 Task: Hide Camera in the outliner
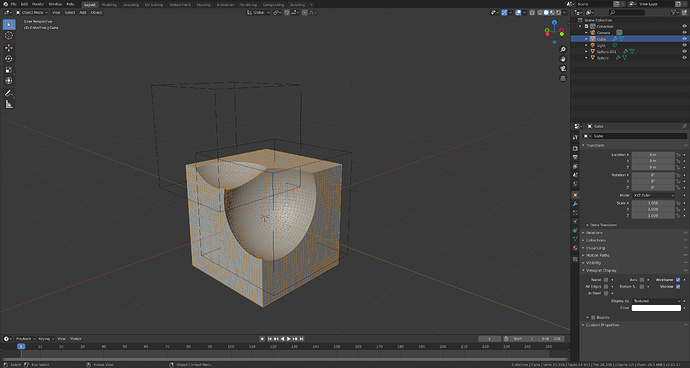click(684, 33)
